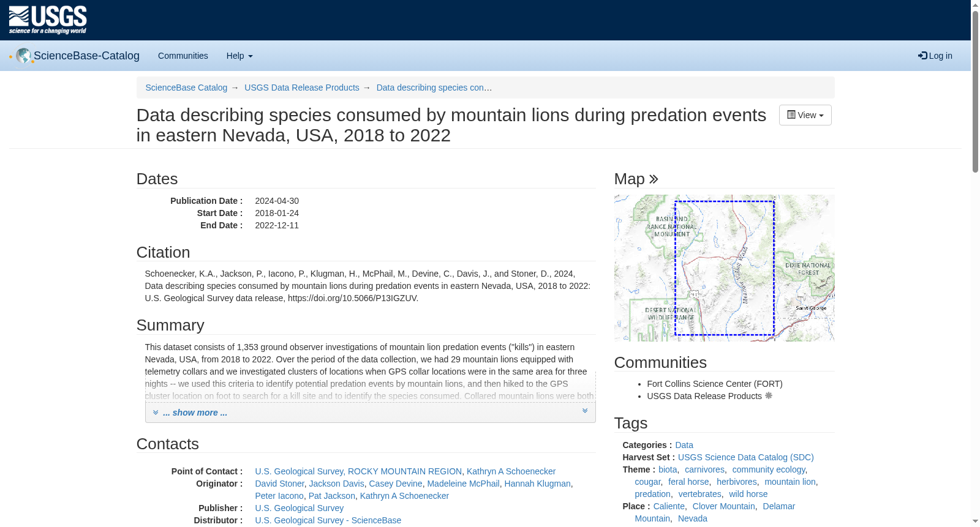This screenshot has height=527, width=980.
Task: Click the publication date value 2024-04-30
Action: [x=277, y=201]
